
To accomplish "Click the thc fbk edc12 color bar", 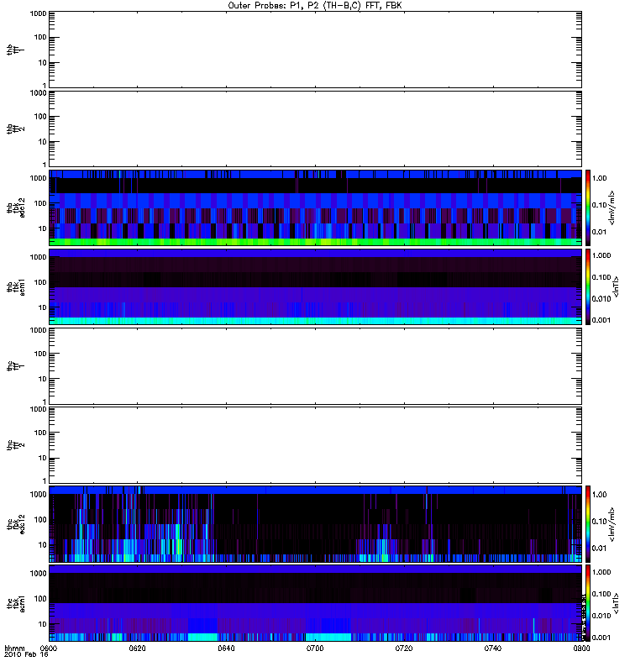I will 588,524.
